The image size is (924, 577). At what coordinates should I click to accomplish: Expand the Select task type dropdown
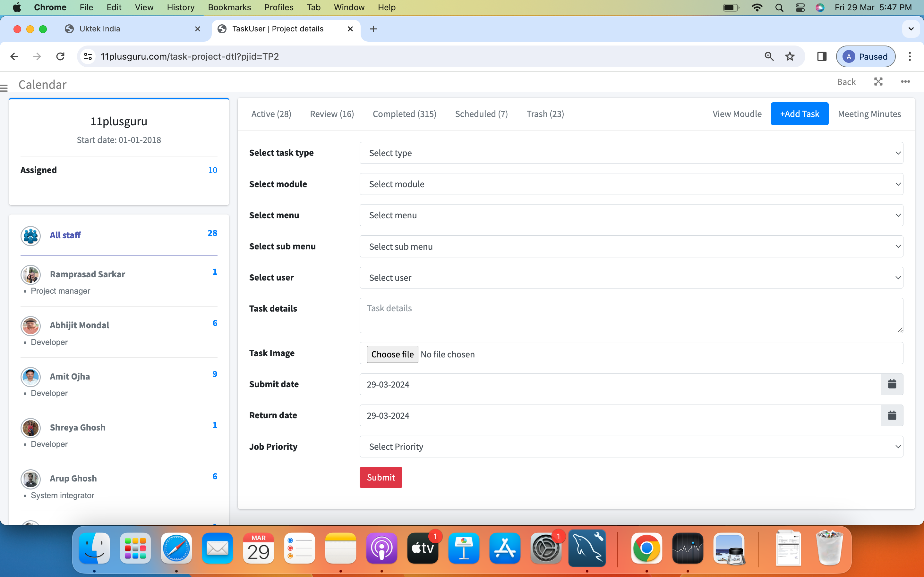click(631, 153)
